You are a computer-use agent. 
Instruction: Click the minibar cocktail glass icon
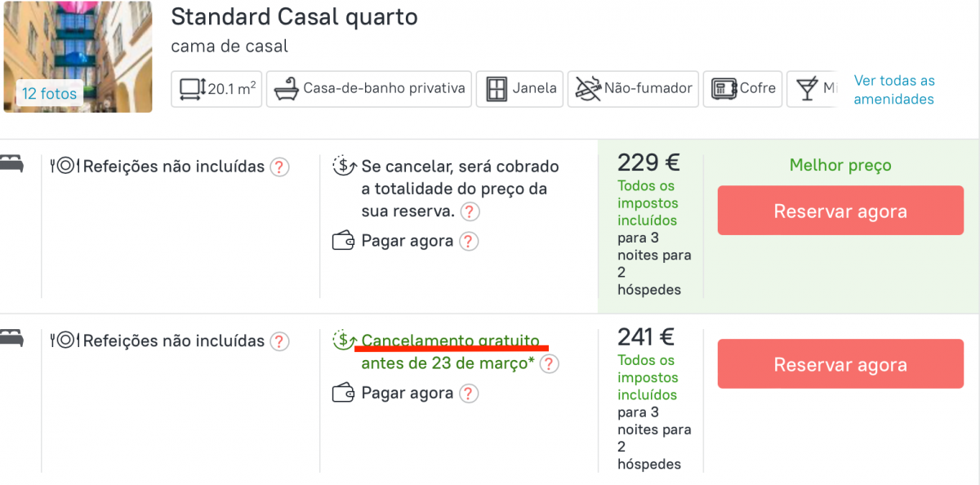coord(808,89)
